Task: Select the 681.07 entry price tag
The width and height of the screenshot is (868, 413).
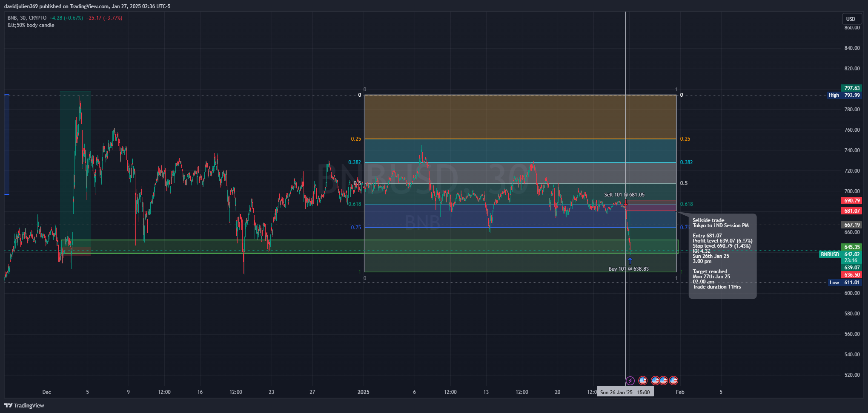Action: pos(852,211)
